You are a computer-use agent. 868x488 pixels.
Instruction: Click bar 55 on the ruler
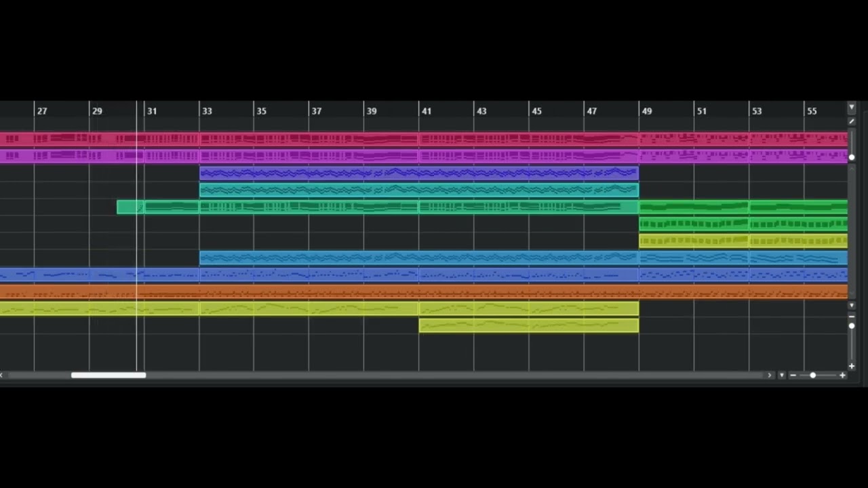812,111
